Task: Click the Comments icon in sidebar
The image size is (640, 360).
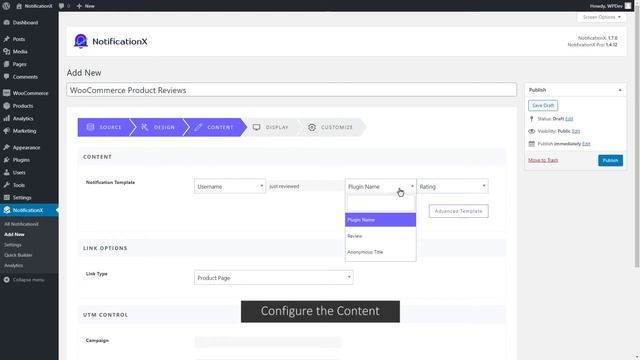Action: (x=7, y=77)
